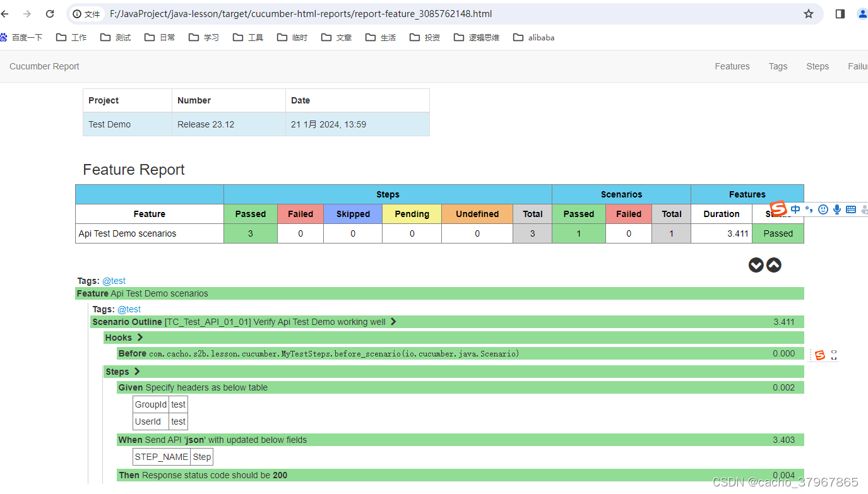Image resolution: width=868 pixels, height=494 pixels.
Task: Expand the Given Specify headers step row
Action: [461, 387]
